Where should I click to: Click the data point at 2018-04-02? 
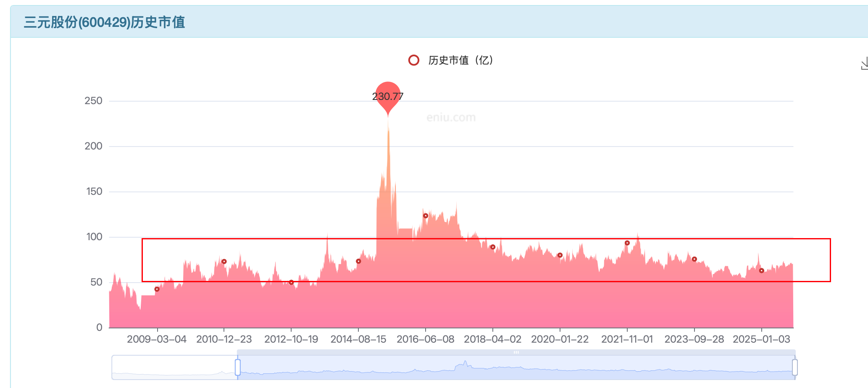(493, 247)
